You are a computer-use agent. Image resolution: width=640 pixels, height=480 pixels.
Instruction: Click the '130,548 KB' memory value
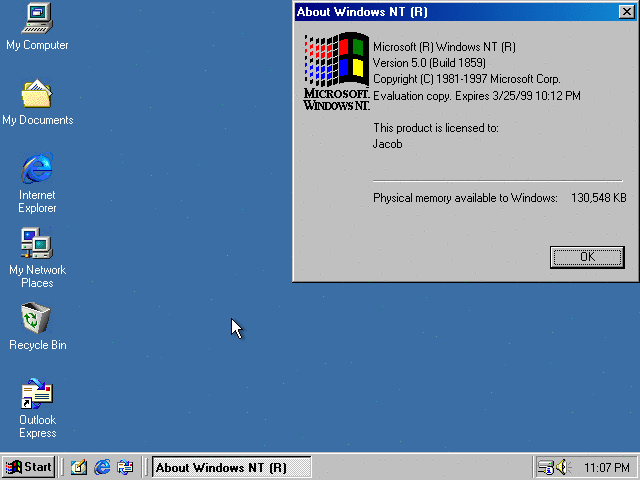598,198
